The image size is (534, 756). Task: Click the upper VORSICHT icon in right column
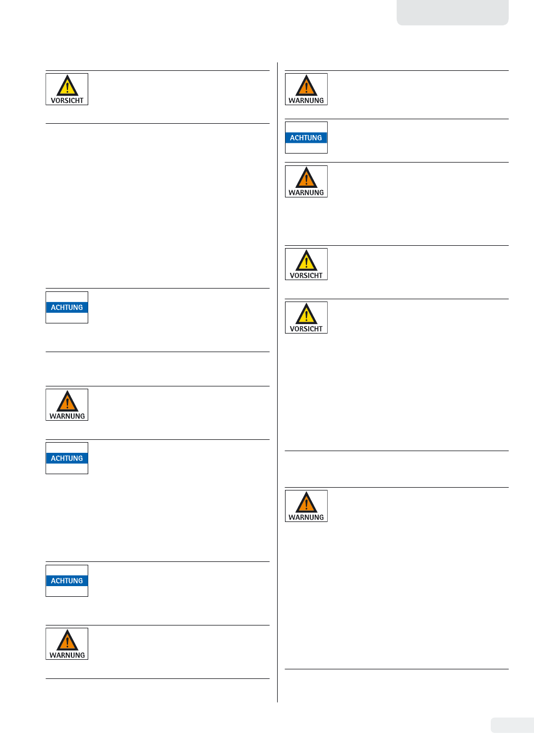tap(306, 264)
